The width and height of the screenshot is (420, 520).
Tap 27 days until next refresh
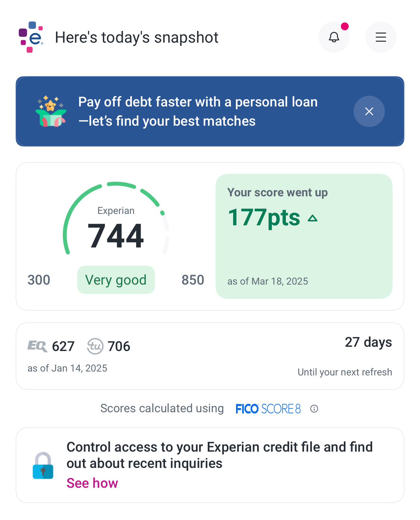point(368,342)
